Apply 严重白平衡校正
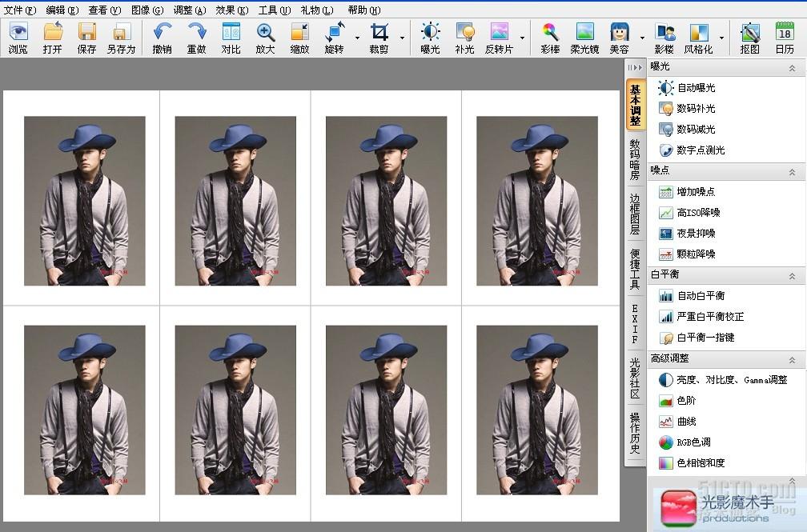This screenshot has height=532, width=807. pos(701,317)
